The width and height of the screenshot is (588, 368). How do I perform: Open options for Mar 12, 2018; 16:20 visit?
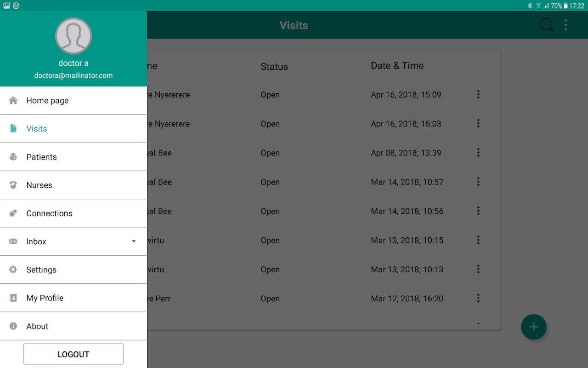click(478, 298)
